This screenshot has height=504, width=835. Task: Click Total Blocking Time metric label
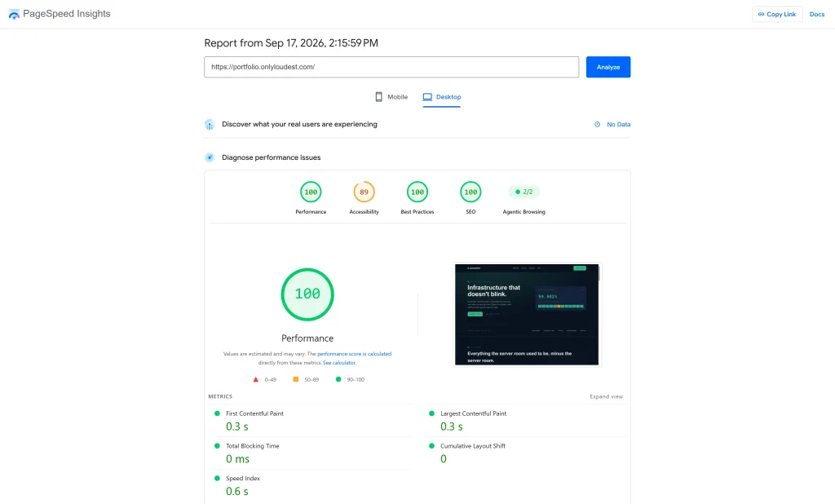(253, 446)
